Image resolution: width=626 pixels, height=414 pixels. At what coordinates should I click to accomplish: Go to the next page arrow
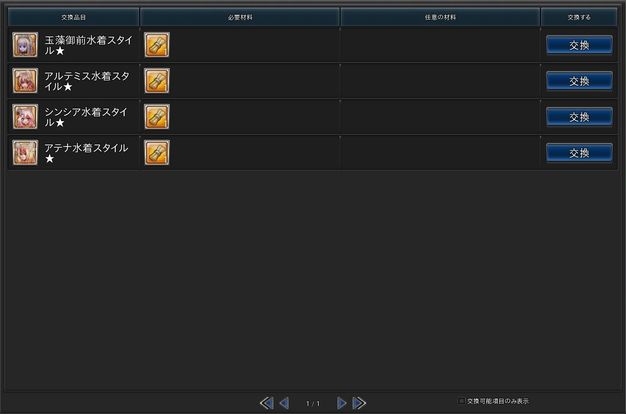(342, 403)
